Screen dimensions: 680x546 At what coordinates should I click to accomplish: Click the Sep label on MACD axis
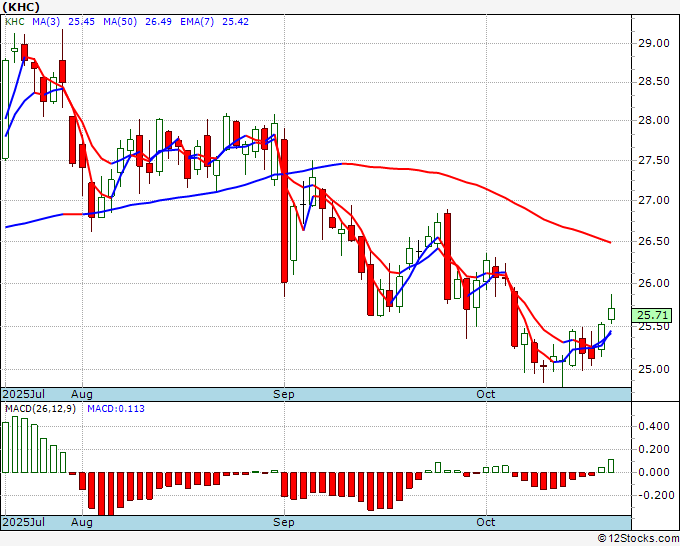pyautogui.click(x=284, y=522)
